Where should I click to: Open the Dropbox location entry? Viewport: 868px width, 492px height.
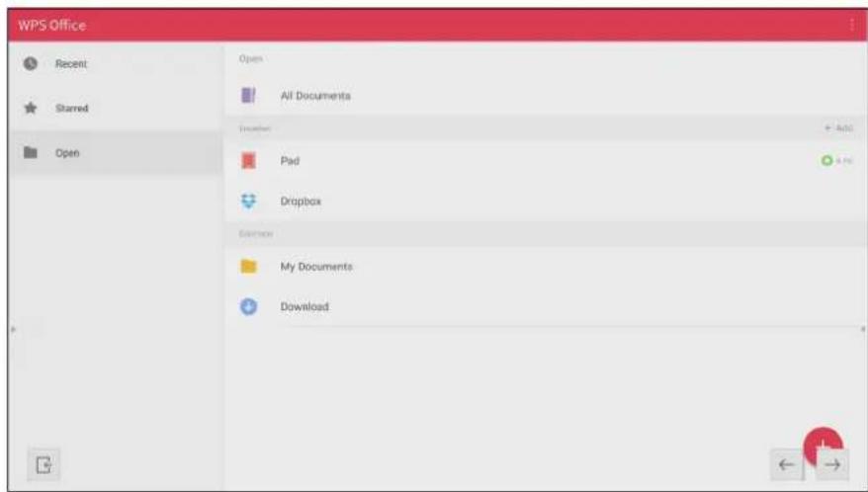pyautogui.click(x=546, y=201)
